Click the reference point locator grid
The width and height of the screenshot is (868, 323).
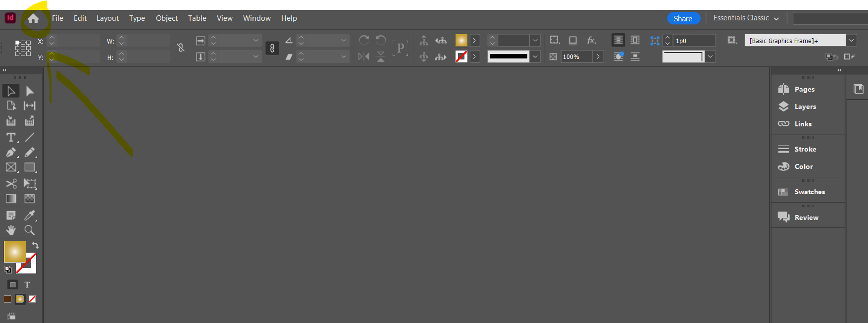[23, 48]
